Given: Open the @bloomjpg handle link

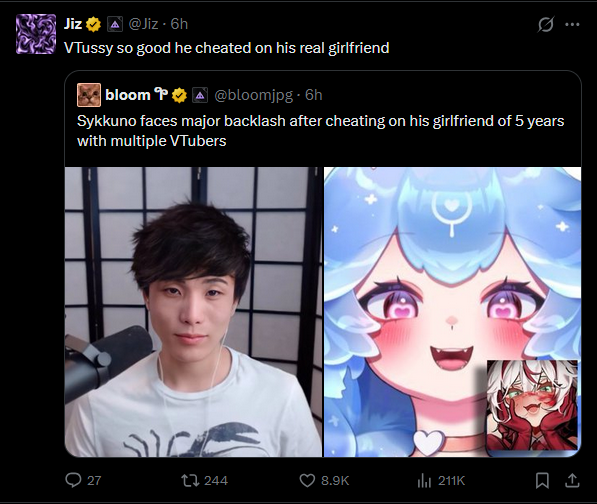Looking at the screenshot, I should (x=254, y=95).
